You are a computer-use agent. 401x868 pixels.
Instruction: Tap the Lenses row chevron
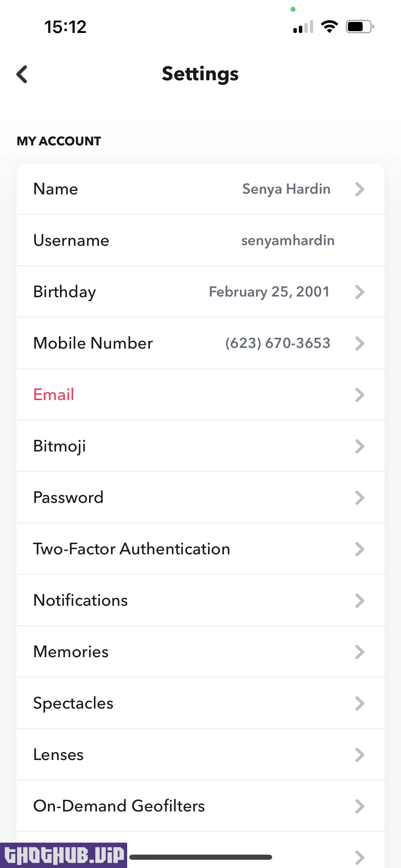(x=360, y=755)
